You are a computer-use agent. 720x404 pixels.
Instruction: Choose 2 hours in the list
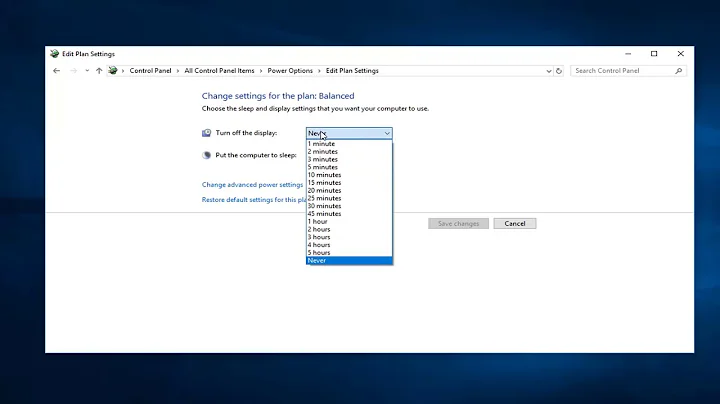point(349,230)
